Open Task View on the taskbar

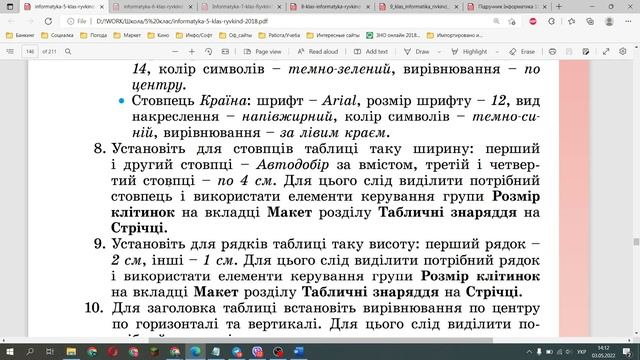[x=50, y=351]
